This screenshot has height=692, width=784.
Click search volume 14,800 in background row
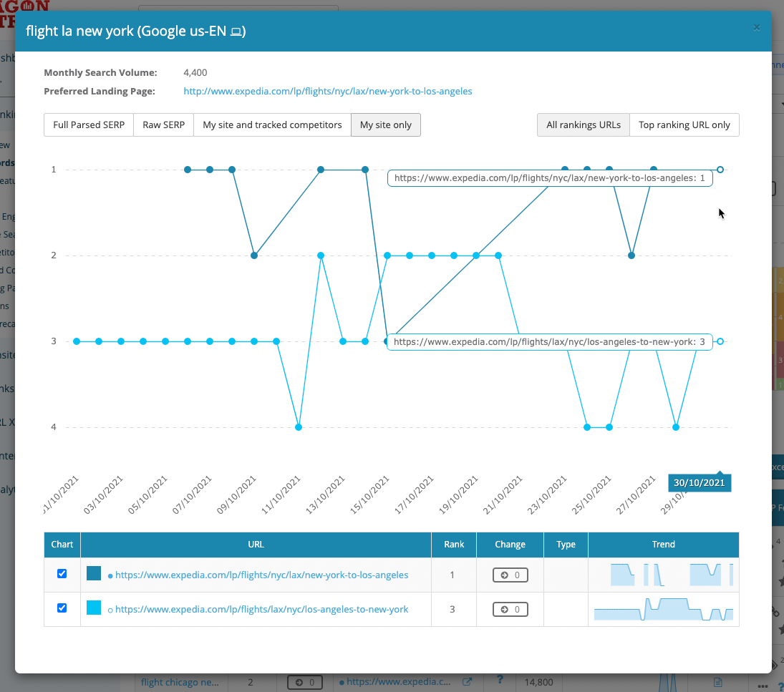[x=538, y=682]
